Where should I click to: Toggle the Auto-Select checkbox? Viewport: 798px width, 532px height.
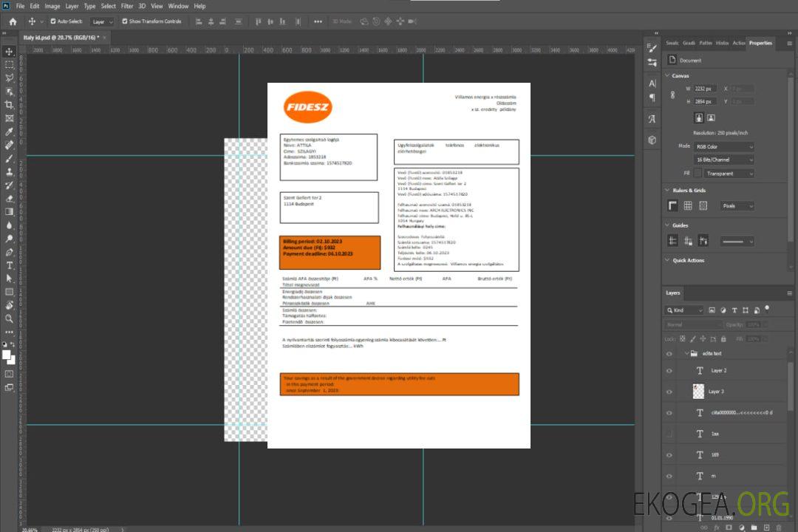[x=53, y=21]
